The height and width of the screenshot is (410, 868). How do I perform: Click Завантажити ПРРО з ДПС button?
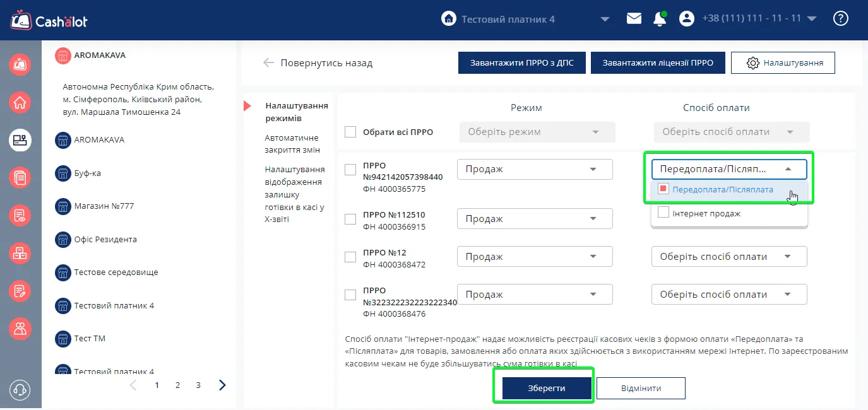tap(522, 63)
